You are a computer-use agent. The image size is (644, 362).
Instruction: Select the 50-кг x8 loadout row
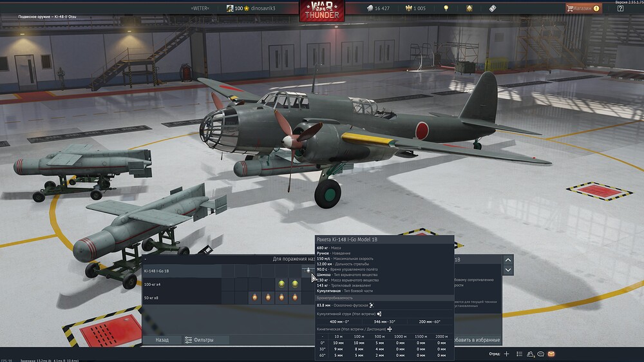(x=161, y=298)
